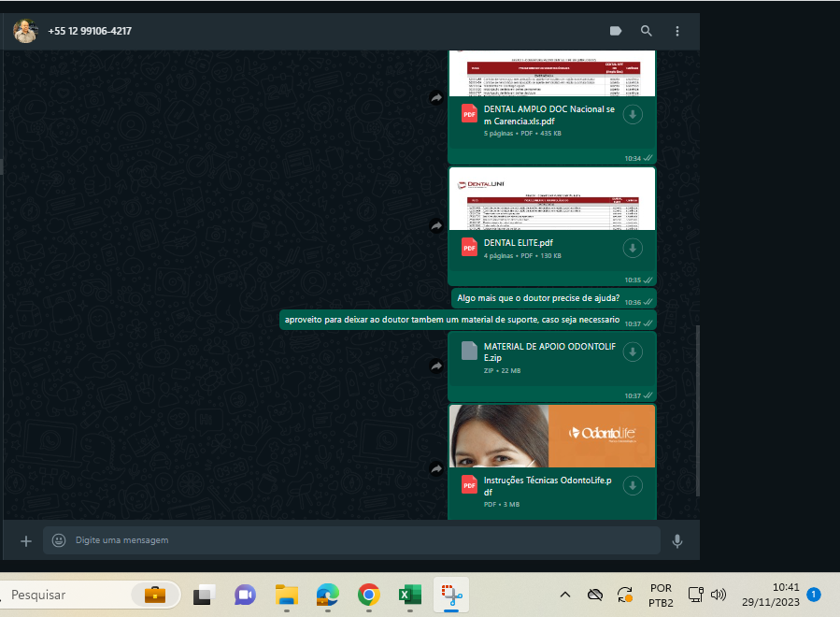
Task: Click the PDF icon of DENTAL AMPLO DOC
Action: (469, 114)
